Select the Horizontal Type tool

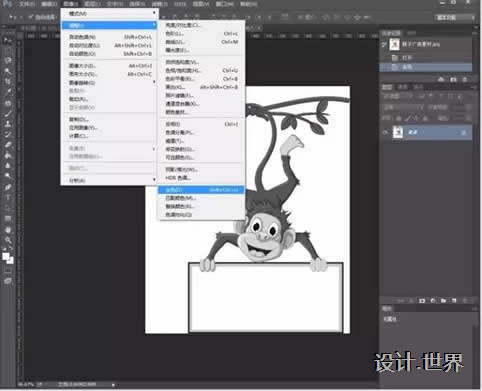pos(7,198)
